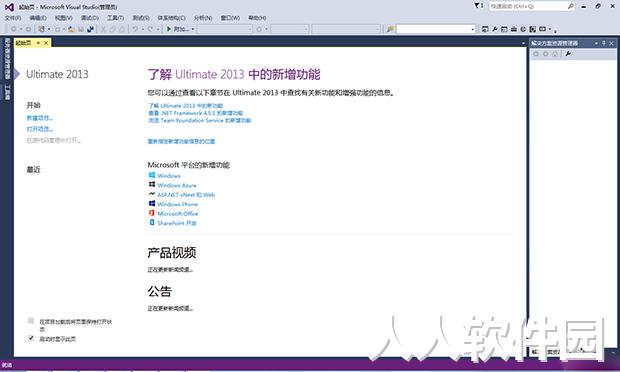Click the Properties wrench icon in main toolbar

click(x=495, y=29)
